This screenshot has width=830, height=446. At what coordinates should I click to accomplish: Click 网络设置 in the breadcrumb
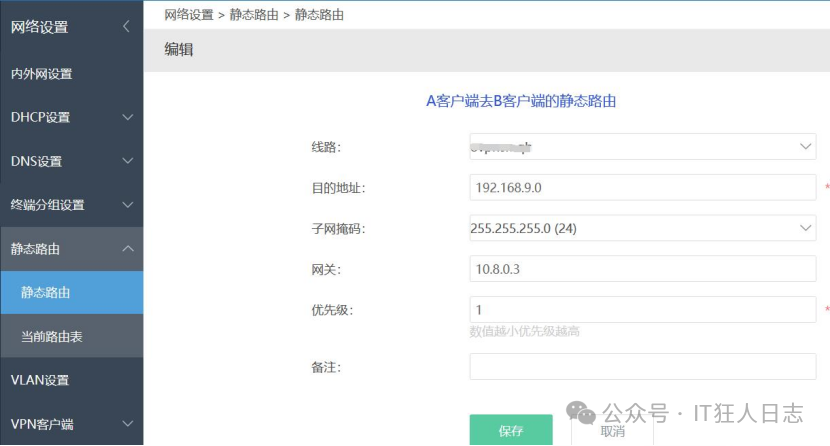click(x=188, y=15)
